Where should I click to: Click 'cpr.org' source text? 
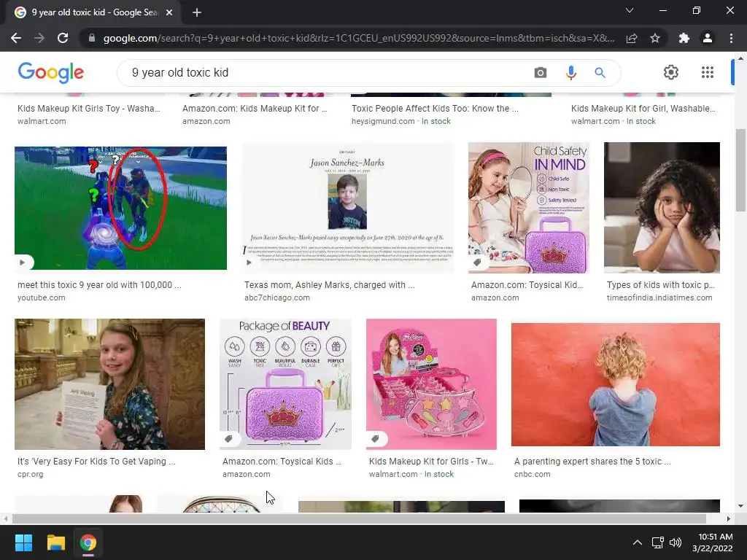pos(31,474)
